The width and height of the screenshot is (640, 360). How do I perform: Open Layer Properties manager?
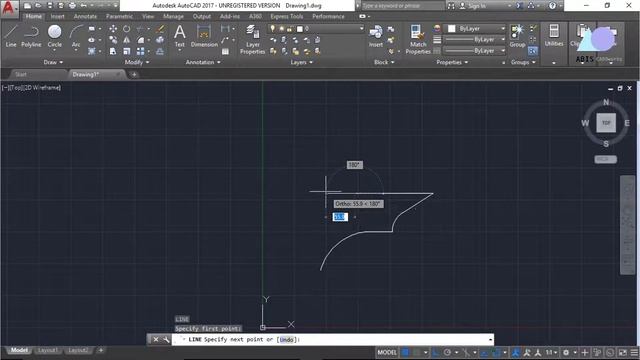coord(252,39)
